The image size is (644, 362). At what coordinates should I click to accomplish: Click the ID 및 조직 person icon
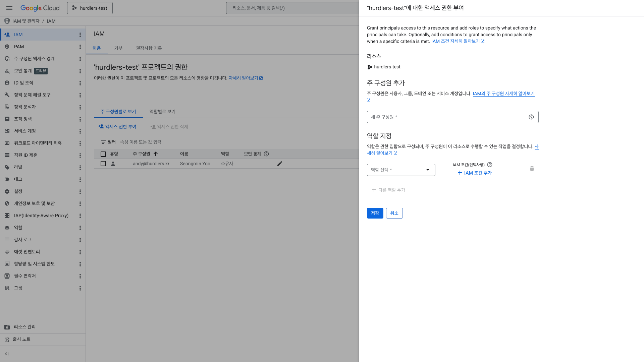7,83
